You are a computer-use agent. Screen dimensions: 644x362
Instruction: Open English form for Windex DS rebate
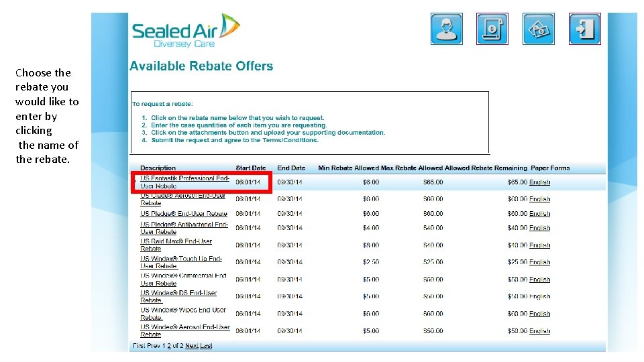point(539,296)
